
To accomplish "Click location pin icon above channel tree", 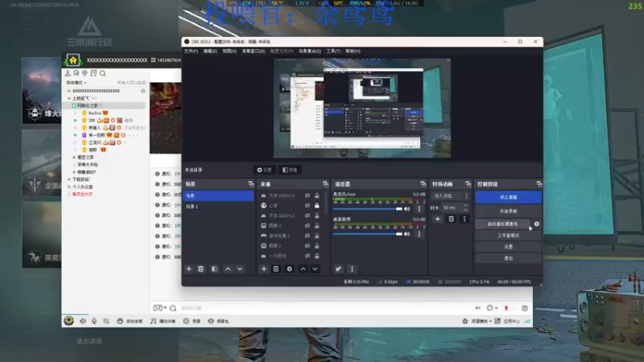I will coord(85,73).
